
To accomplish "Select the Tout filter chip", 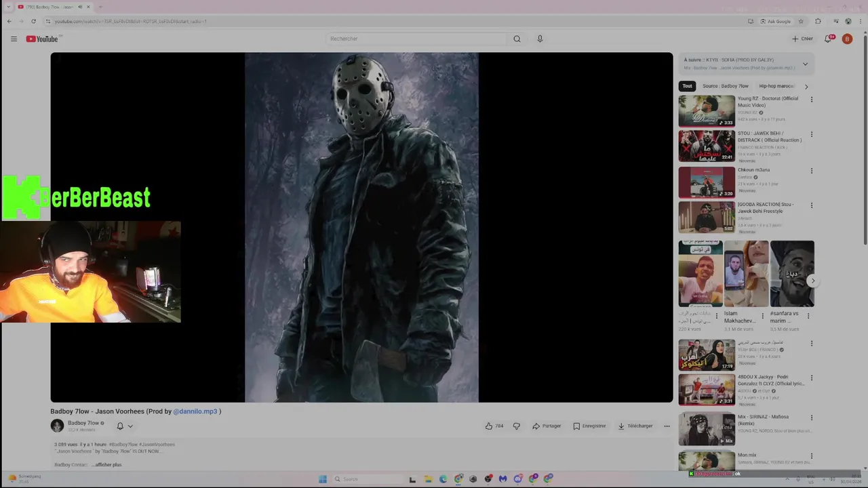I will tap(687, 86).
